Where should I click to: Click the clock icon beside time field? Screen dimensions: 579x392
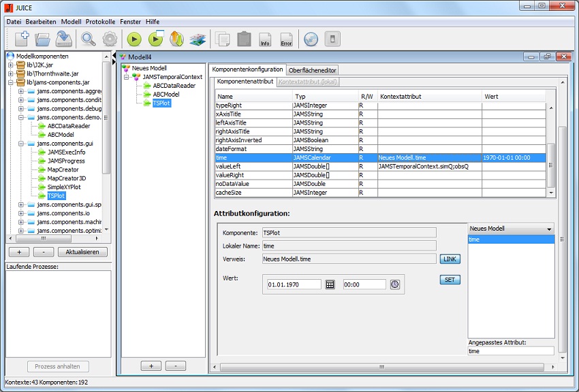pos(395,284)
